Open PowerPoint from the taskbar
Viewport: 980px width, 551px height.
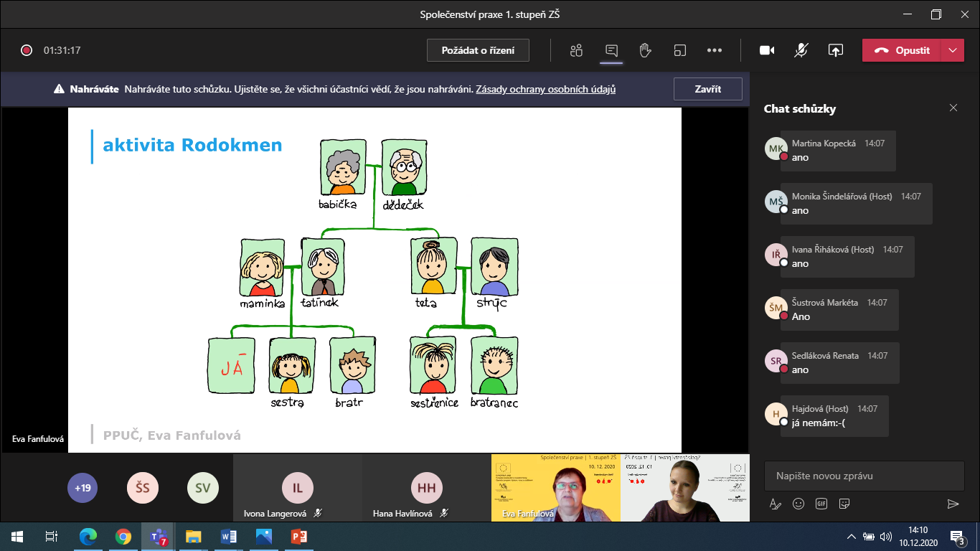point(298,536)
